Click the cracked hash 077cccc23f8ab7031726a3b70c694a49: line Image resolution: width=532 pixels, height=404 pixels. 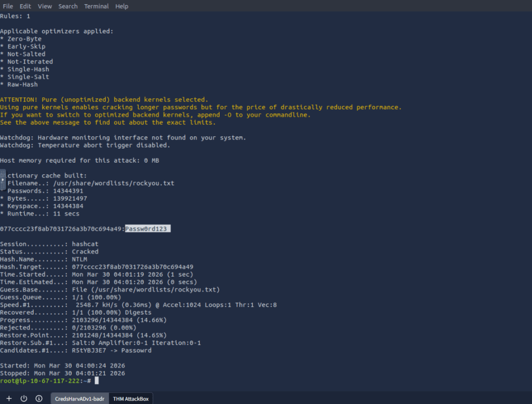tap(62, 229)
